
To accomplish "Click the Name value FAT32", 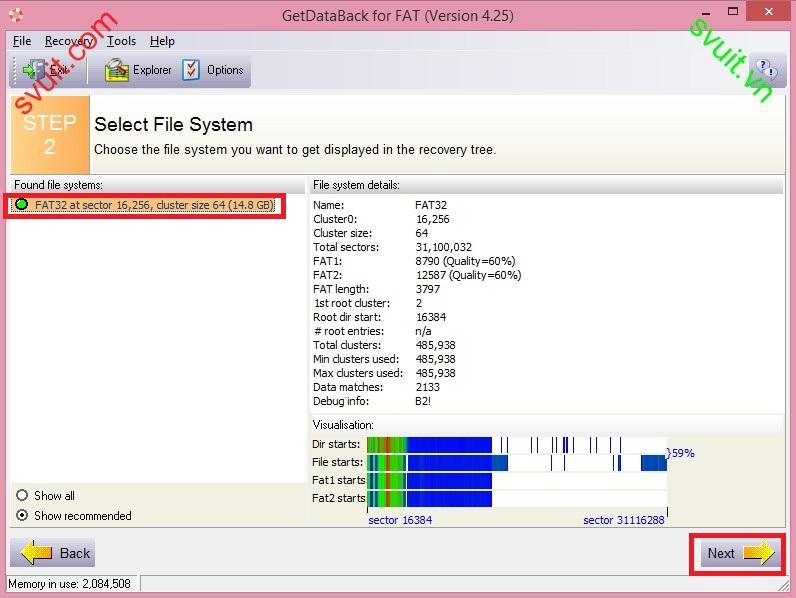I will click(431, 205).
